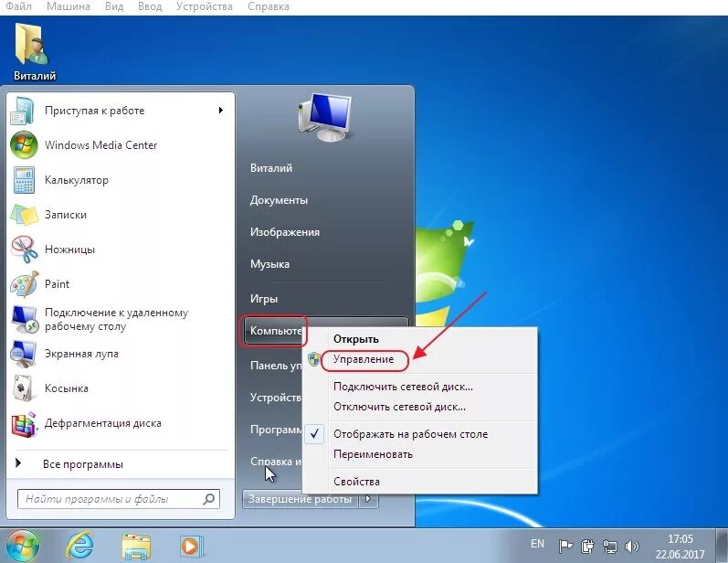Click the power plug tray icon
The width and height of the screenshot is (728, 563).
tap(587, 547)
